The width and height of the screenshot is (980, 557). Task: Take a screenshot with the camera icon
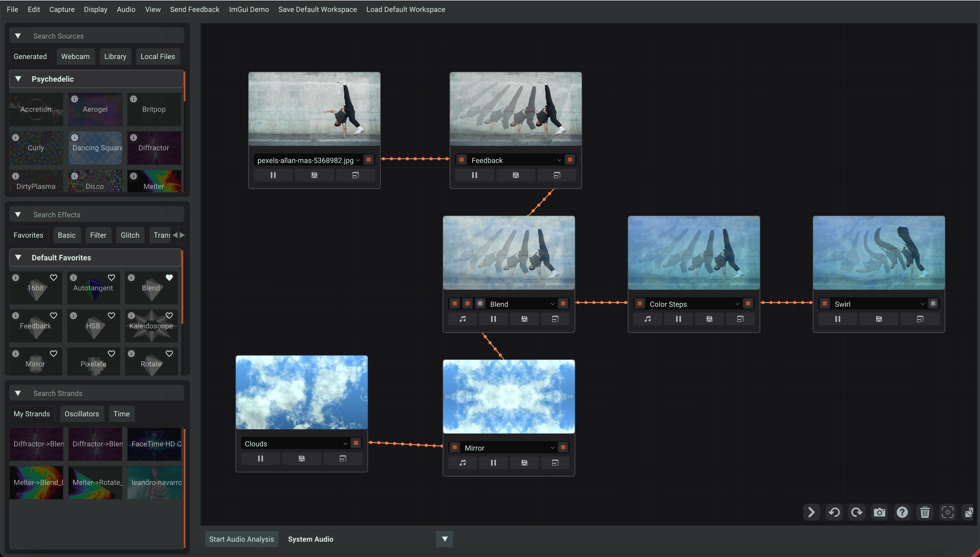(x=879, y=512)
